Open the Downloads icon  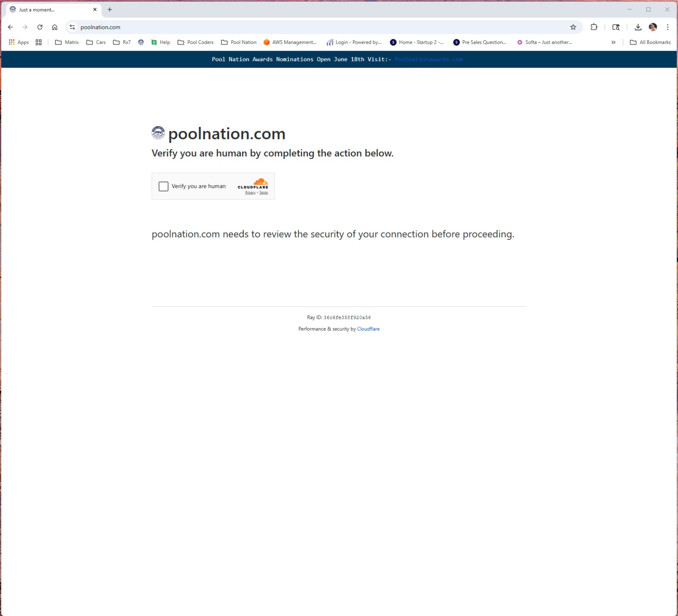pyautogui.click(x=638, y=27)
